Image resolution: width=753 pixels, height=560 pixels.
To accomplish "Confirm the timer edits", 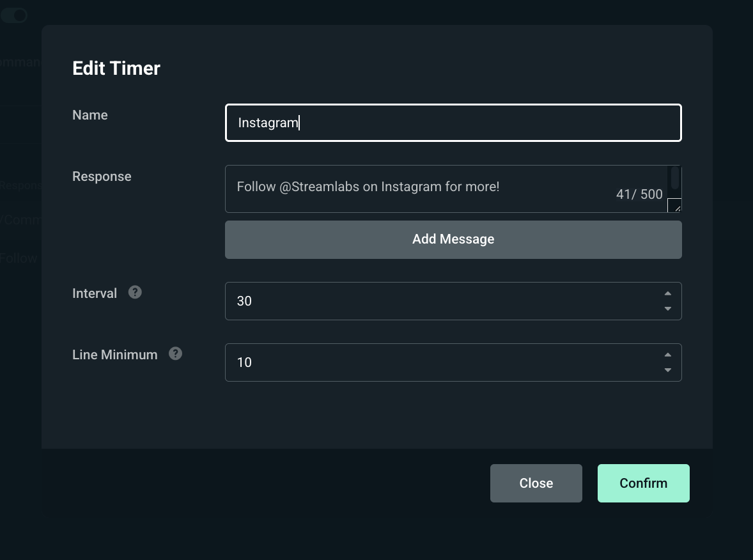I will pos(643,483).
